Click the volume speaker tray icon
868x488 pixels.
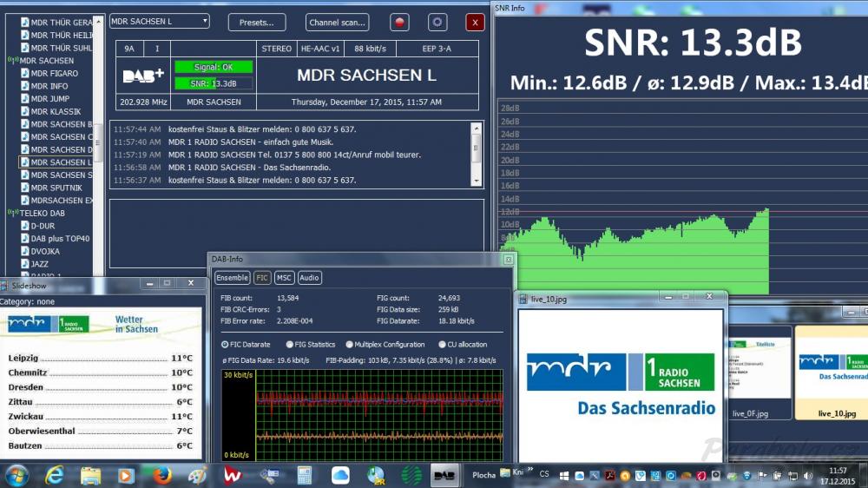tap(807, 475)
